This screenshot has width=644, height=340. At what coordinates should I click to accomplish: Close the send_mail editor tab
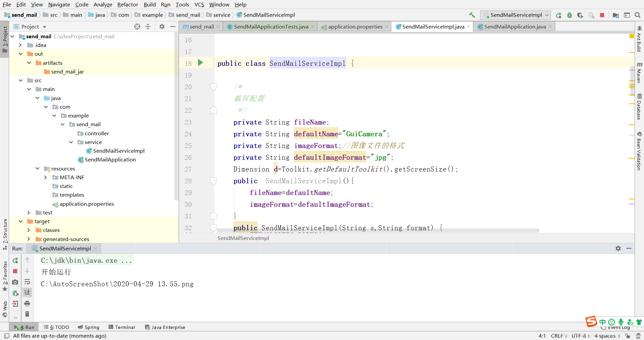pyautogui.click(x=218, y=27)
